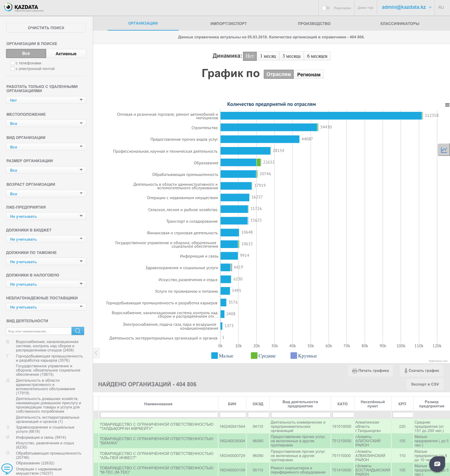The height and width of the screenshot is (476, 450).
Task: Open the Местоположение dropdown
Action: 46,123
